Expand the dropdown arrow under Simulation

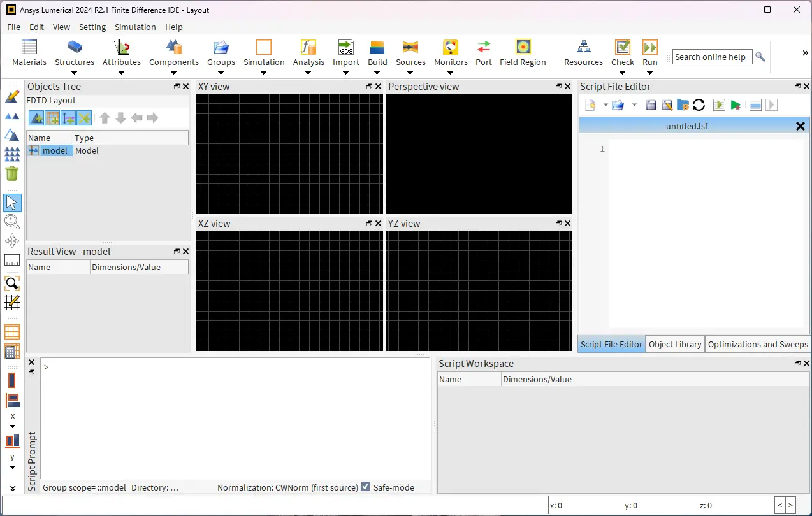pyautogui.click(x=264, y=73)
